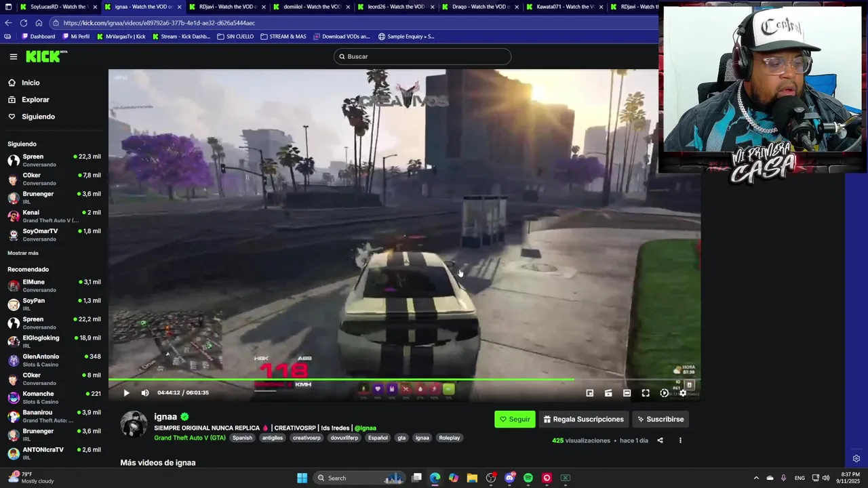Click the share icon below video
Screen dimensions: 868x488
[660, 441]
